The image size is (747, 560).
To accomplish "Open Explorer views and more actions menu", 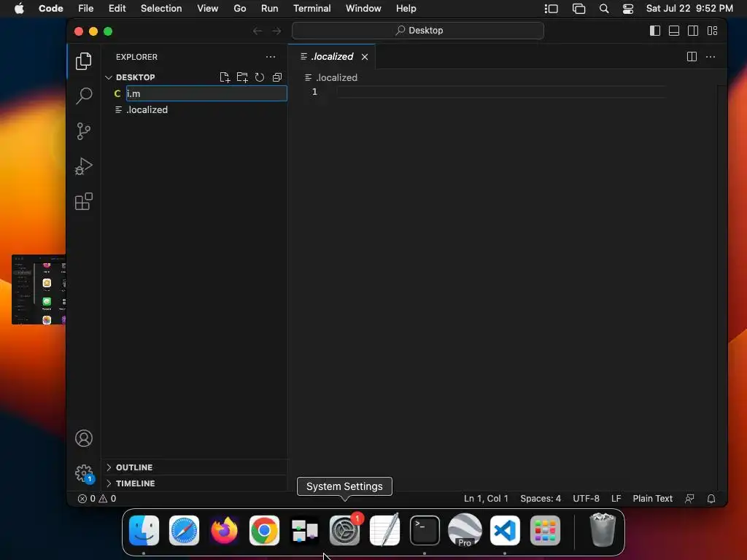I will pyautogui.click(x=271, y=57).
